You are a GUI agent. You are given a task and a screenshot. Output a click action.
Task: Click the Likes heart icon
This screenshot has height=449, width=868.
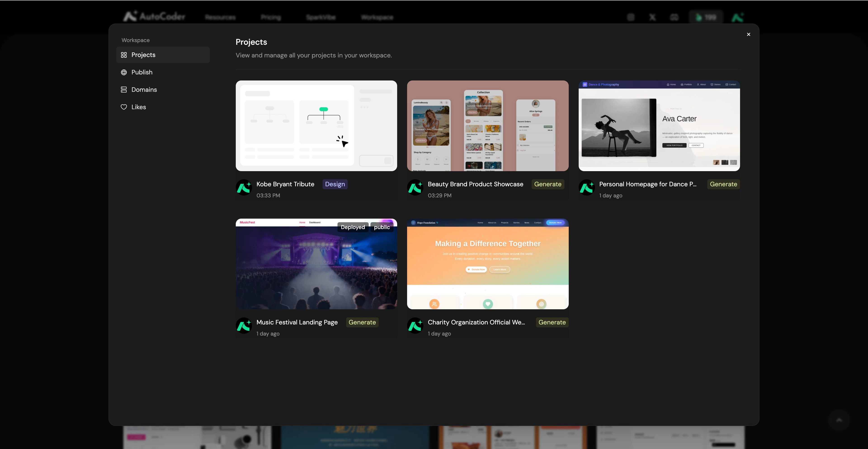click(x=124, y=107)
